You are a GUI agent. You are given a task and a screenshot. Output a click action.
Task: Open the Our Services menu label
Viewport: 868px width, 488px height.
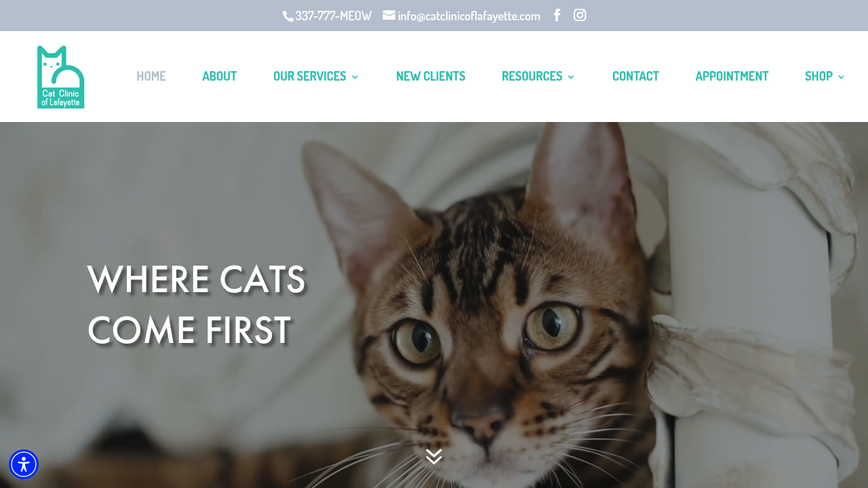(310, 76)
